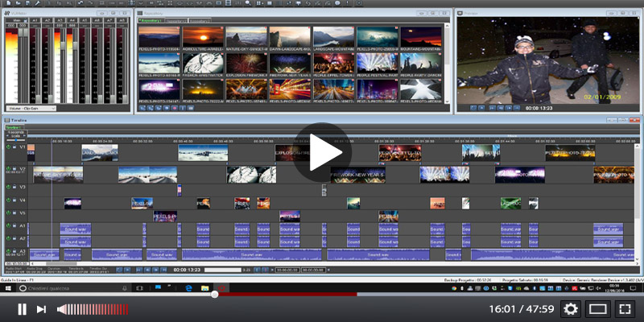
Task: Enter fullscreen mode in the player
Action: [x=625, y=309]
